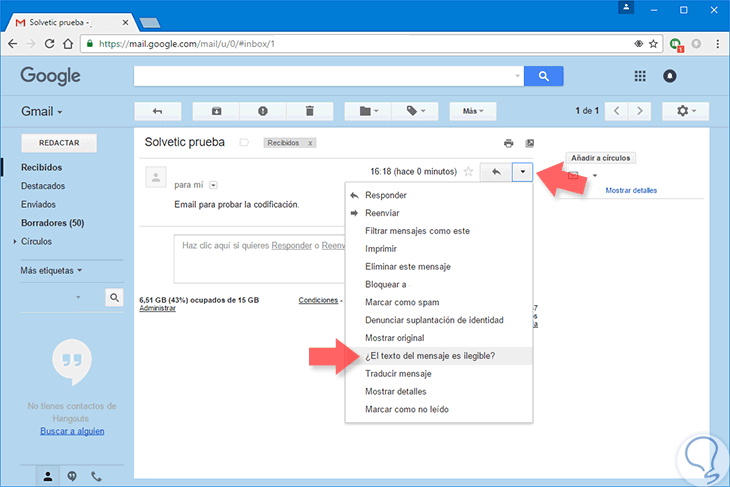Viewport: 730px width, 487px height.
Task: Print all with printer icon
Action: click(x=508, y=143)
